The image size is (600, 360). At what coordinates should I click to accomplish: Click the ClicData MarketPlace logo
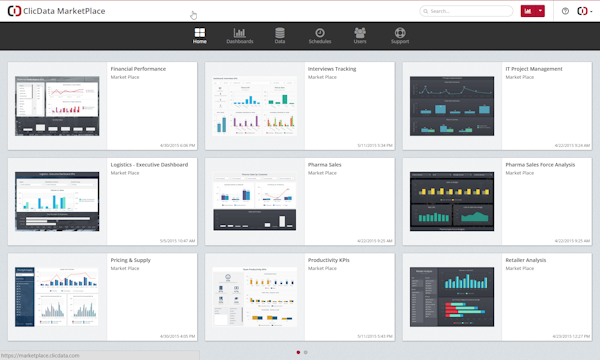[57, 11]
